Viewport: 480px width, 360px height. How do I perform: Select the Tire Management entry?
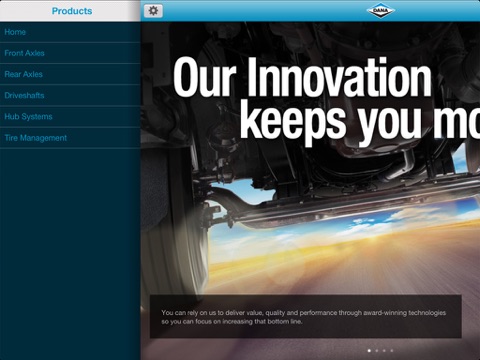coord(70,138)
